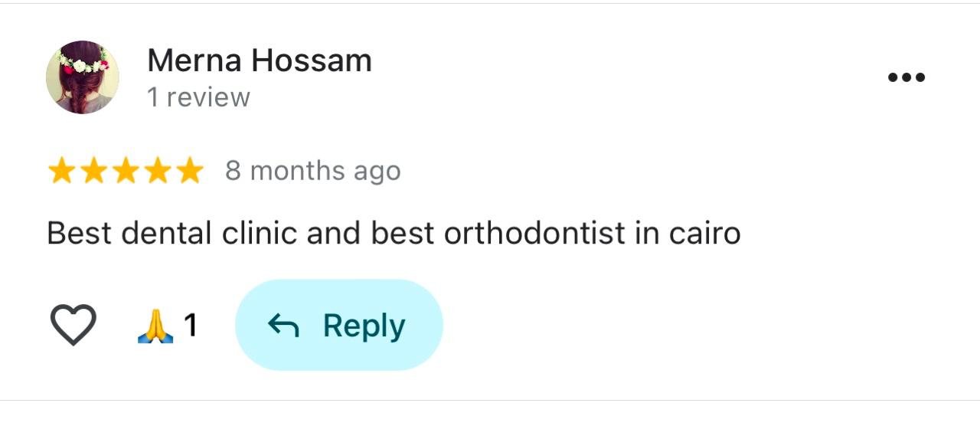
Task: Open the Merna Hossam reviewer name
Action: coord(259,61)
